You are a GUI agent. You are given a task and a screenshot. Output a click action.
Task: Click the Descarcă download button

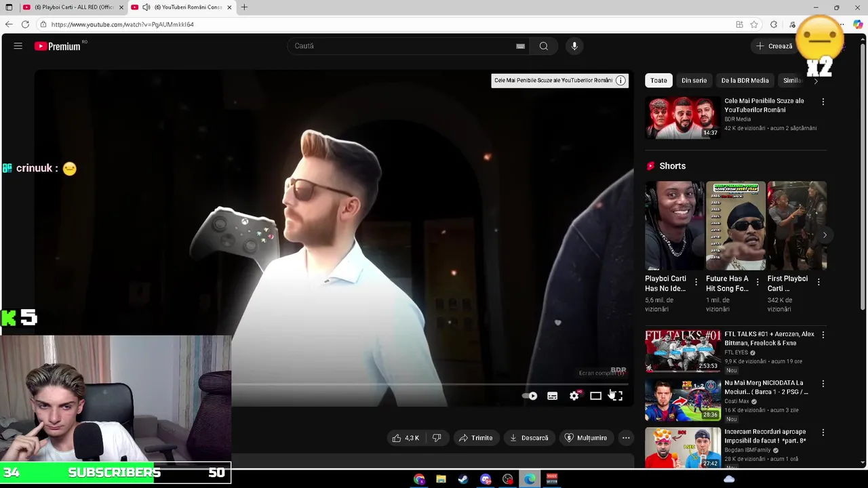pyautogui.click(x=529, y=438)
